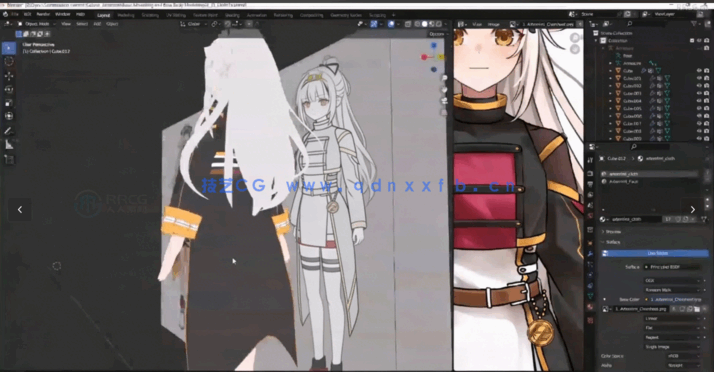Toggle camera view gizmo icon
The image size is (714, 372).
[x=444, y=101]
